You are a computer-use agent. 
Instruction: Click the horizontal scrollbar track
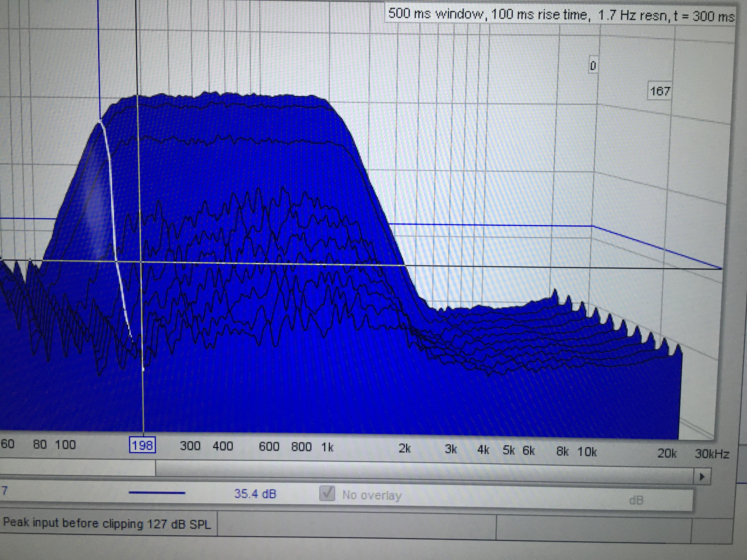click(424, 472)
